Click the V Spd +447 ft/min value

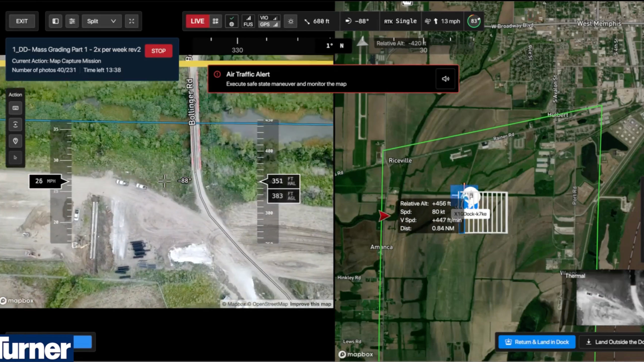coord(447,220)
